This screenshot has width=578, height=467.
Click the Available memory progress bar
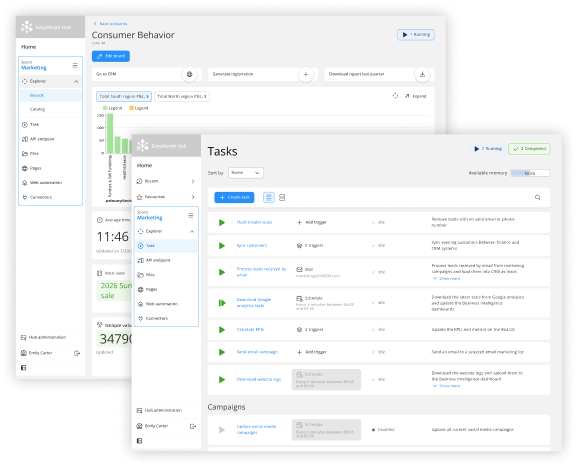(x=530, y=173)
